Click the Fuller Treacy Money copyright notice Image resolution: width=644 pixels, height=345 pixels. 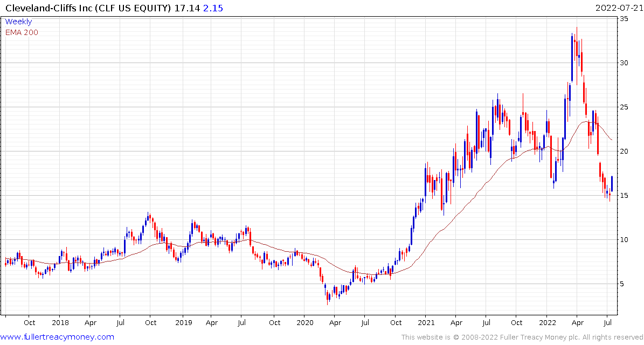tap(522, 337)
